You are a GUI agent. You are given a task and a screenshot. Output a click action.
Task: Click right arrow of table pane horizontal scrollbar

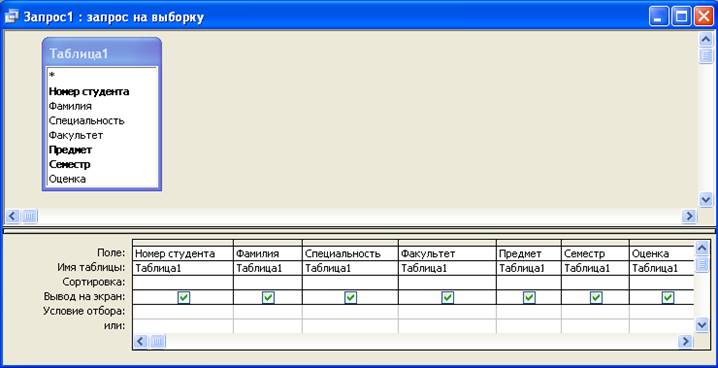[689, 216]
